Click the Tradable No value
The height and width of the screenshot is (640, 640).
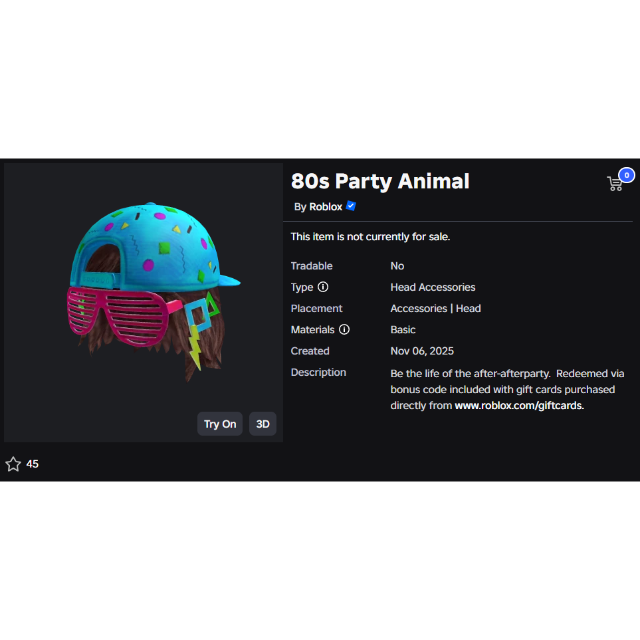[397, 266]
